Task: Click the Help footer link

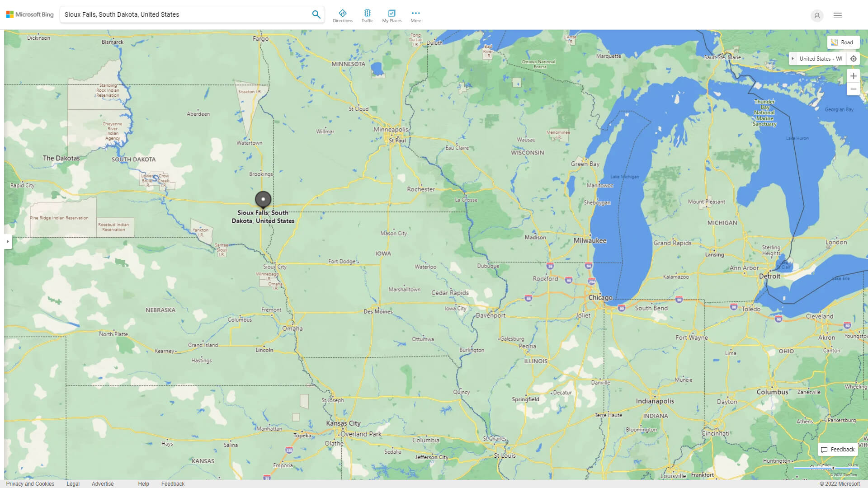Action: [x=143, y=483]
